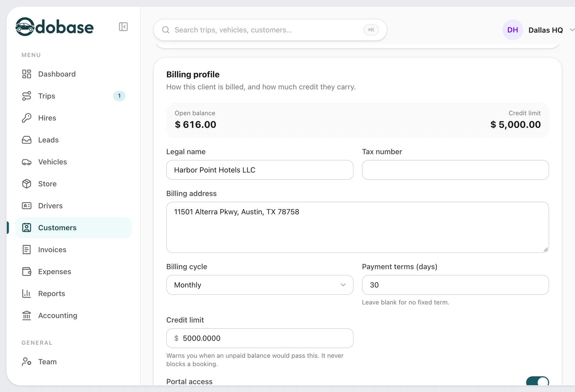Click the Trips count badge
The image size is (575, 392).
point(119,96)
